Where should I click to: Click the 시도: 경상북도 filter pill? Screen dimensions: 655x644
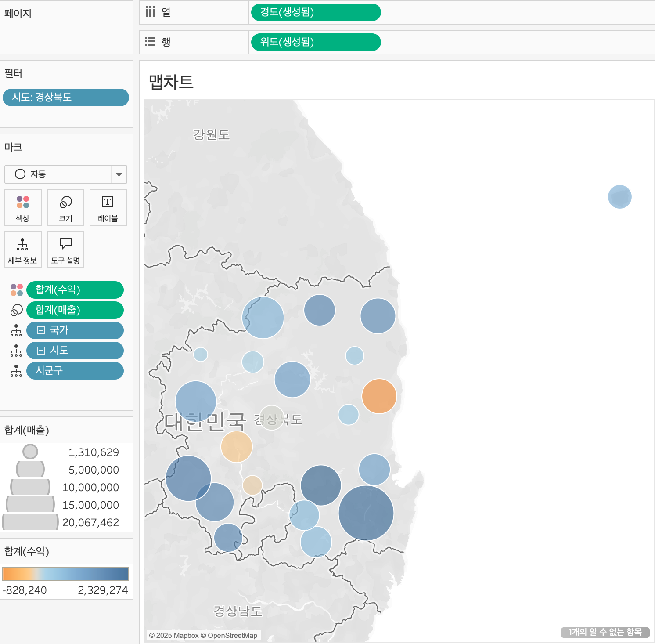[x=66, y=98]
